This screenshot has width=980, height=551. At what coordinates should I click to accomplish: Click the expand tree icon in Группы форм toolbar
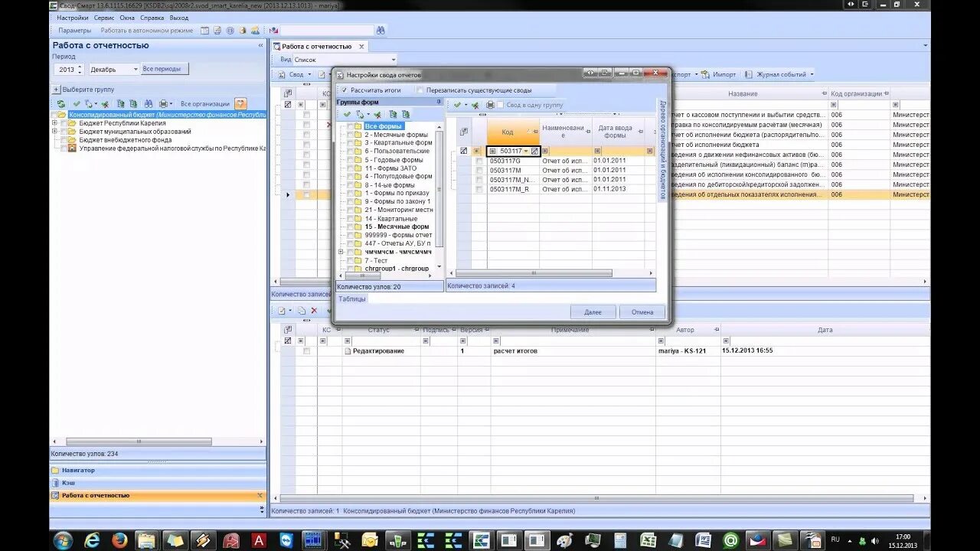pyautogui.click(x=393, y=114)
